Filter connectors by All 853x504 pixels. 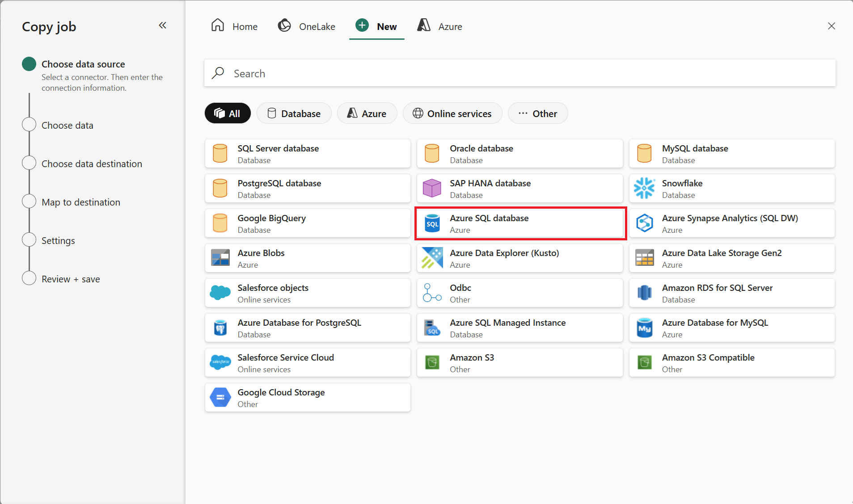pos(228,113)
